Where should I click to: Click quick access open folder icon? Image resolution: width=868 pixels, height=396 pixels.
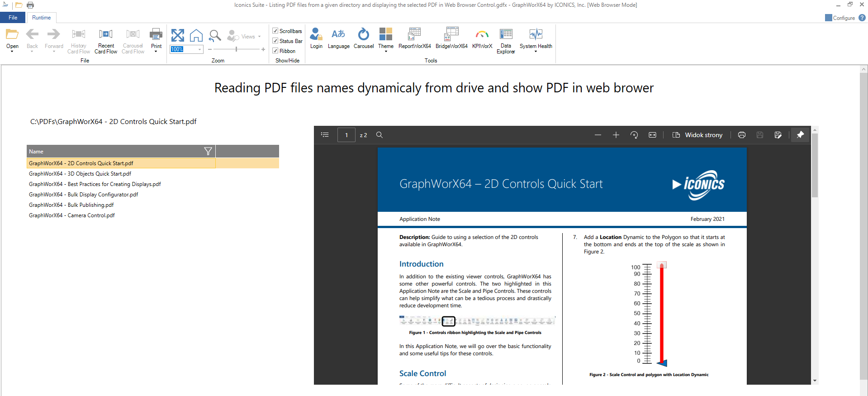tap(19, 5)
